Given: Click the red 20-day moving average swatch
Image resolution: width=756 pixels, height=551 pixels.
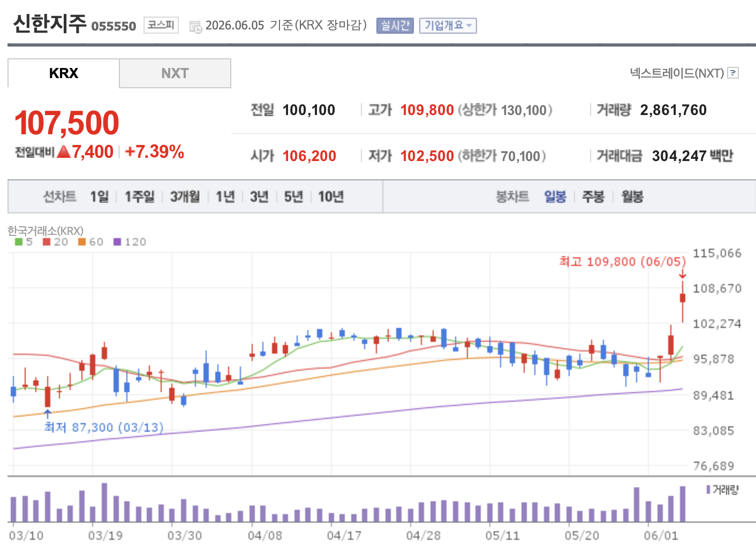Looking at the screenshot, I should tap(47, 242).
